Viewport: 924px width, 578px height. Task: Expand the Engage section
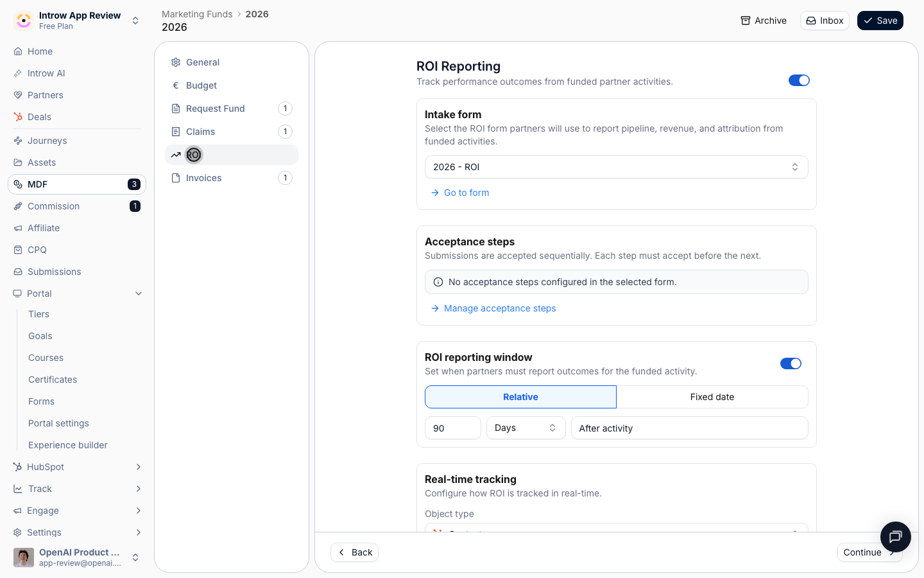point(139,511)
